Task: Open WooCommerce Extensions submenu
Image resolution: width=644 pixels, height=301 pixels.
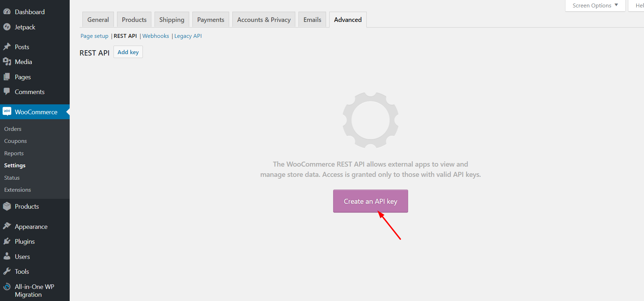Action: pos(18,190)
